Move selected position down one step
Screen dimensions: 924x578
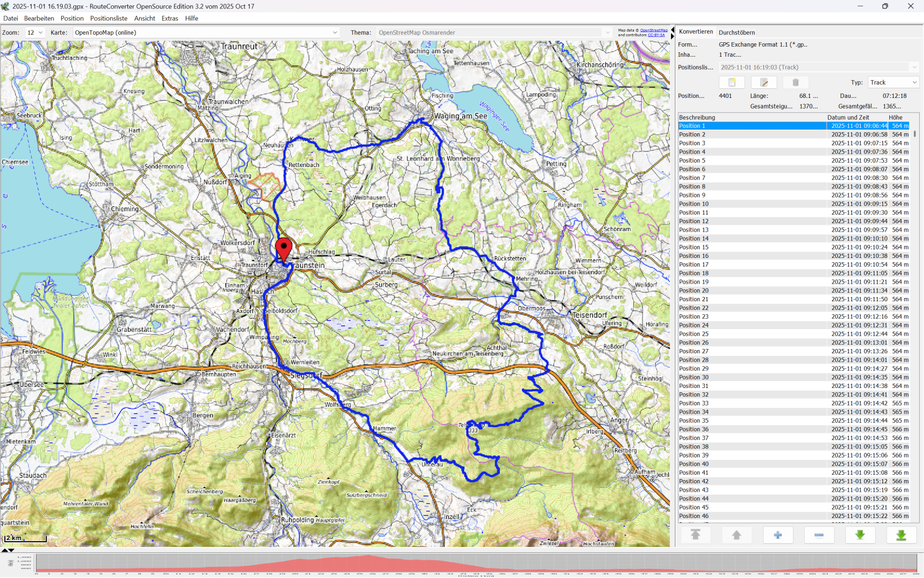click(x=860, y=535)
